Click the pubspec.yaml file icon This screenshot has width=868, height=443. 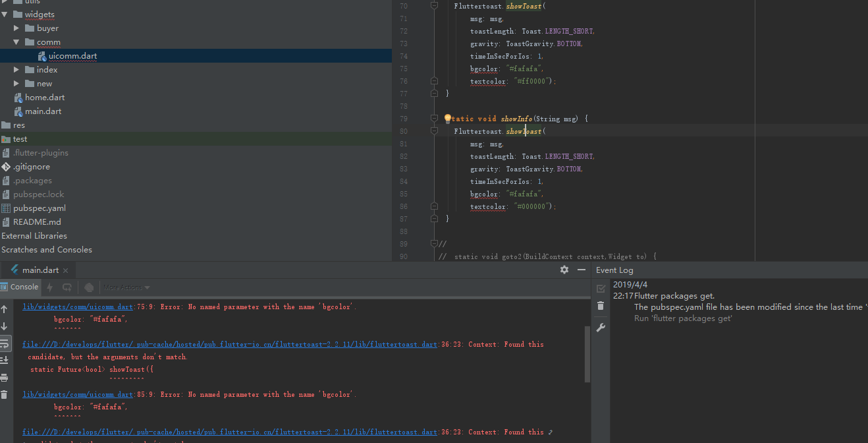6,208
